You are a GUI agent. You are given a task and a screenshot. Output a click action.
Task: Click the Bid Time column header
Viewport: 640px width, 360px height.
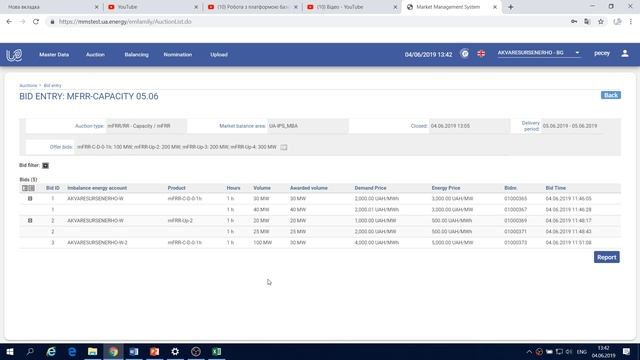click(x=556, y=188)
